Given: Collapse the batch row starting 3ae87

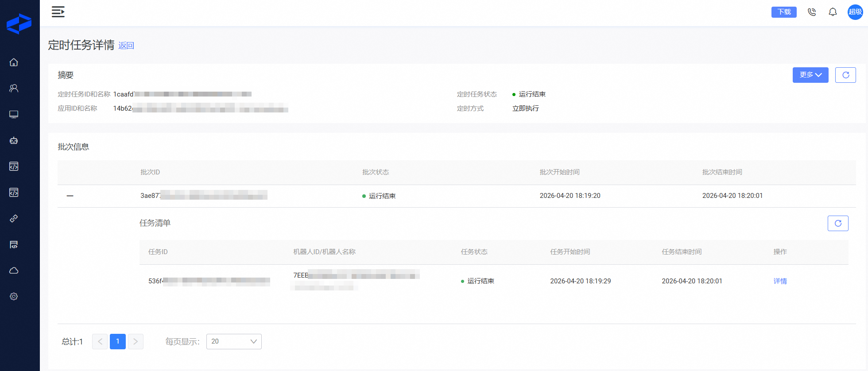Looking at the screenshot, I should (x=70, y=196).
